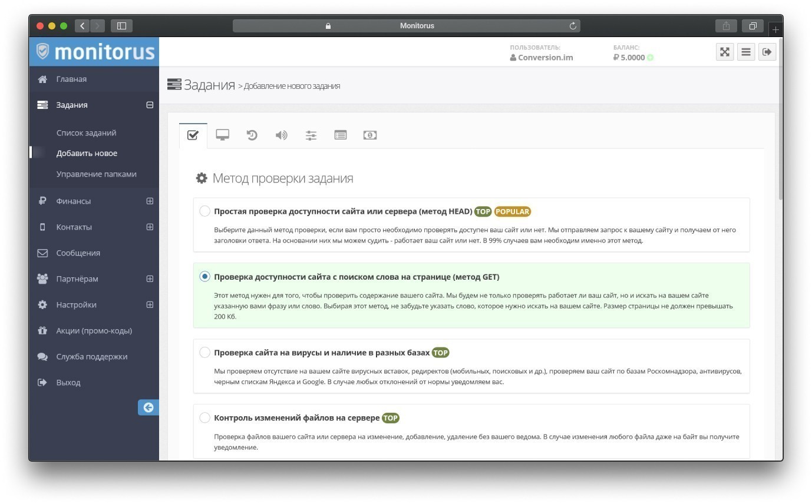Select the Контроль изменений файлов на сервере radio
The height and width of the screenshot is (504, 812).
point(204,418)
